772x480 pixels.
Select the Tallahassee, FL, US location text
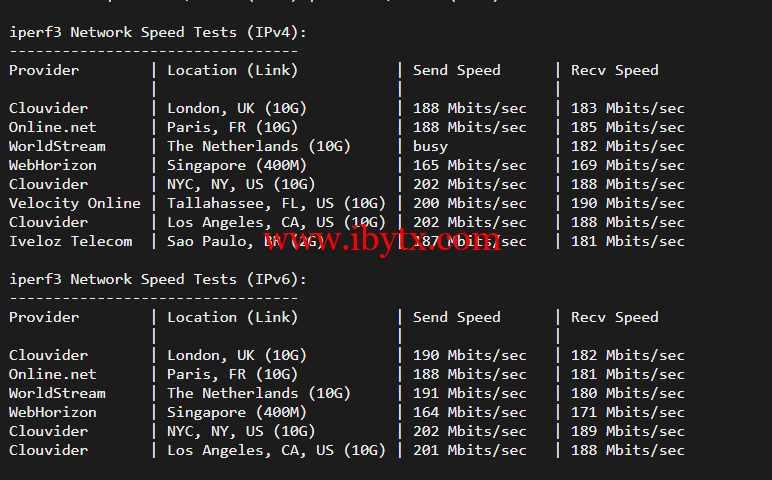coord(276,203)
